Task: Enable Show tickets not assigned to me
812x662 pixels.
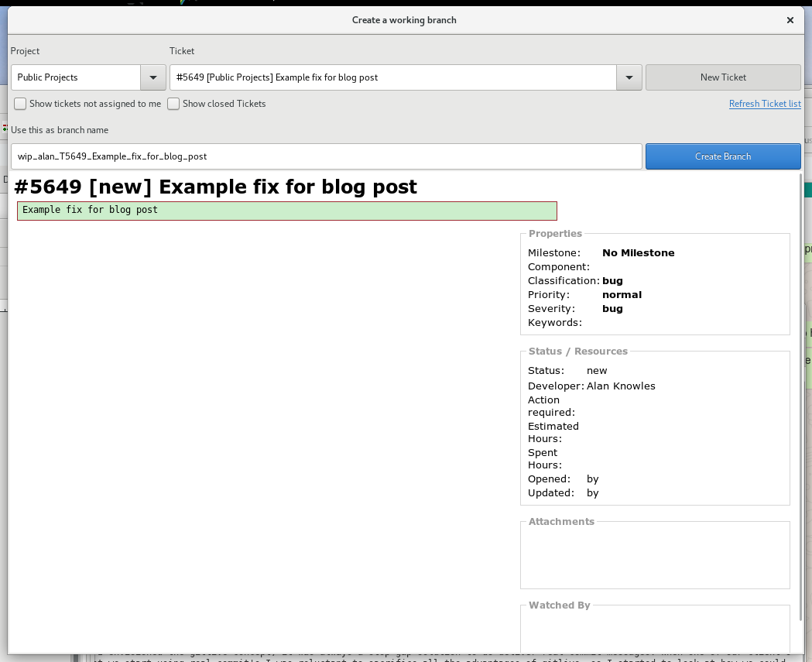Action: tap(21, 104)
